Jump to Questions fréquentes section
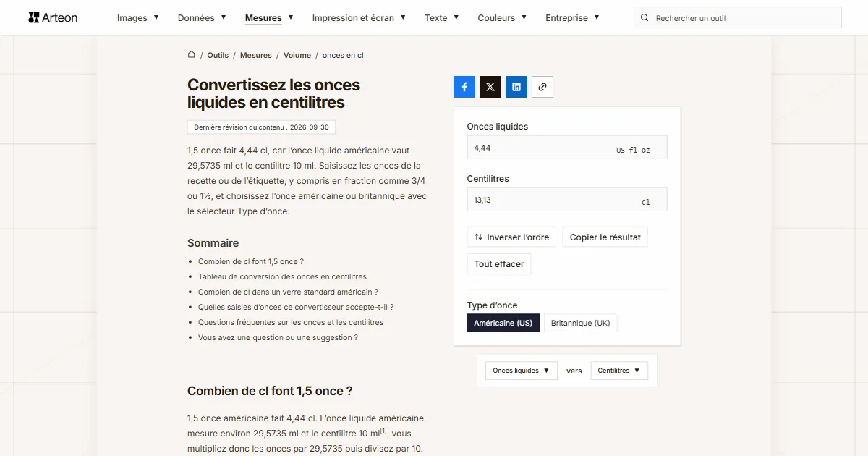This screenshot has height=456, width=868. pos(291,322)
